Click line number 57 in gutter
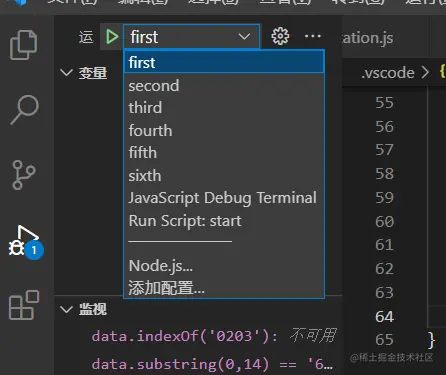The height and width of the screenshot is (375, 446). (384, 150)
